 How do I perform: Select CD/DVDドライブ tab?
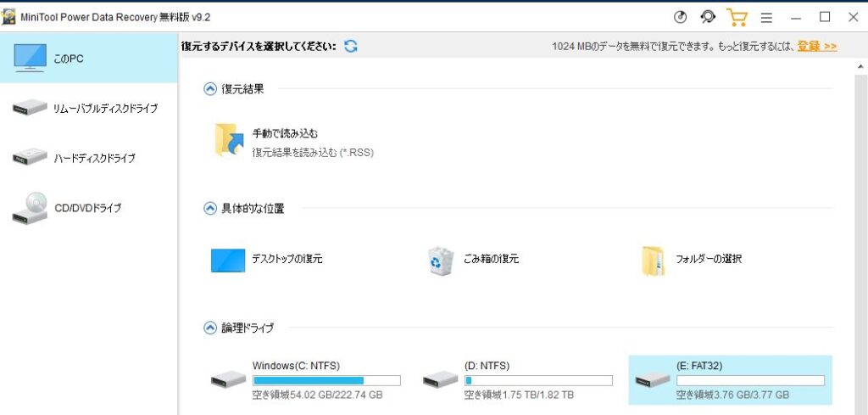pos(88,208)
